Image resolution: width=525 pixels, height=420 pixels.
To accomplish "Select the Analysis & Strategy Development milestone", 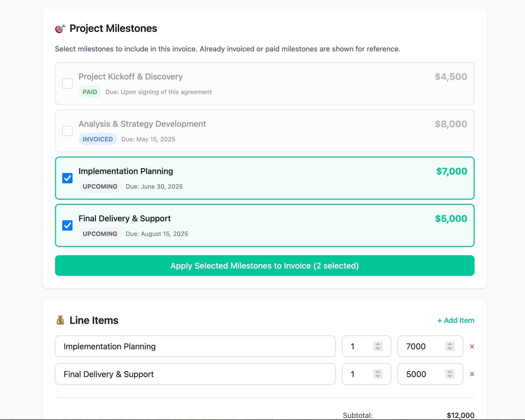I will tap(67, 131).
